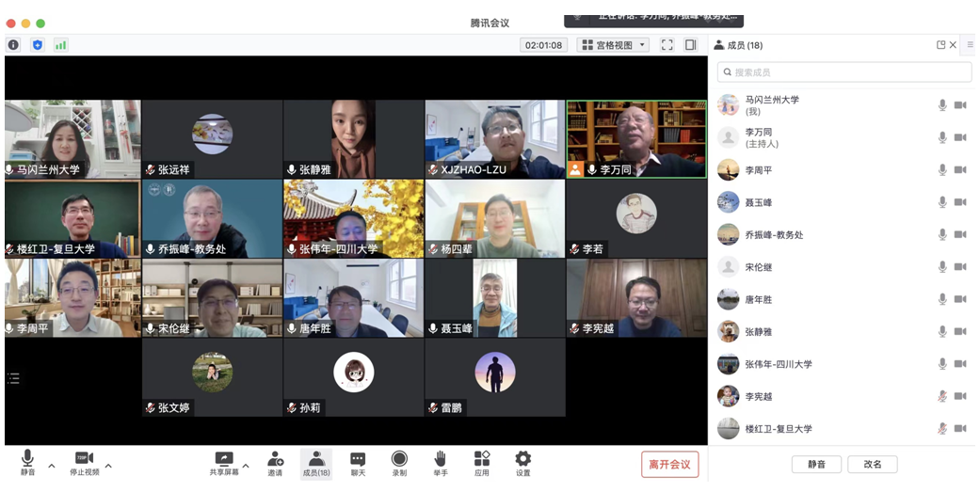980x492 pixels.
Task: Toggle the 成员(18) members panel in toolbar
Action: coord(316,463)
